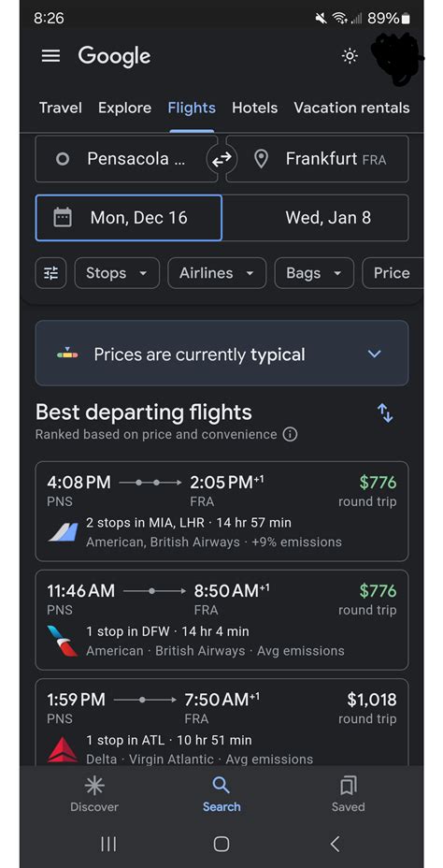Viewport: 443px width, 868px height.
Task: Expand the Stops filter dropdown
Action: (117, 273)
